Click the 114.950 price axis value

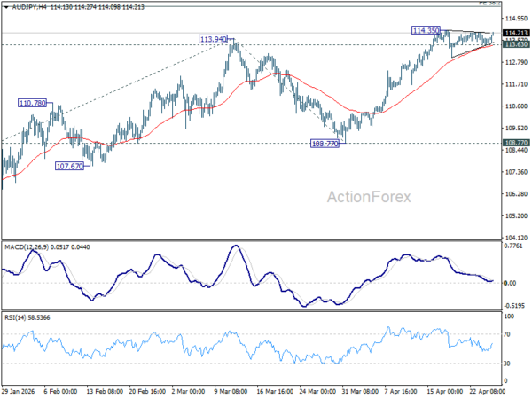click(516, 19)
